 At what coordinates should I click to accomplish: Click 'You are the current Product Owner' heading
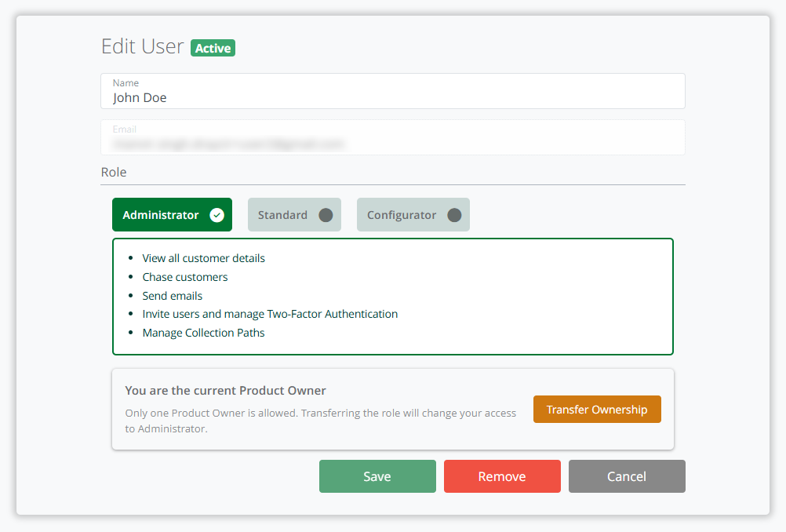tap(225, 390)
